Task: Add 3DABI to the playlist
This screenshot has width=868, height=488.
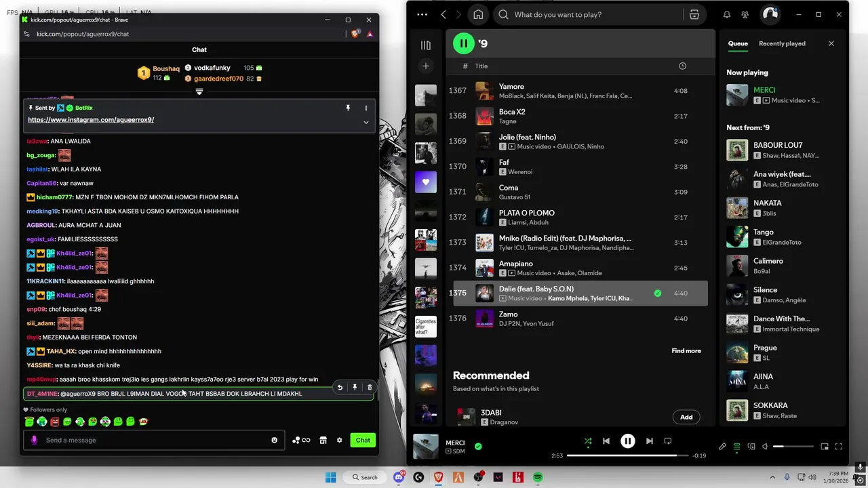Action: coord(686,417)
